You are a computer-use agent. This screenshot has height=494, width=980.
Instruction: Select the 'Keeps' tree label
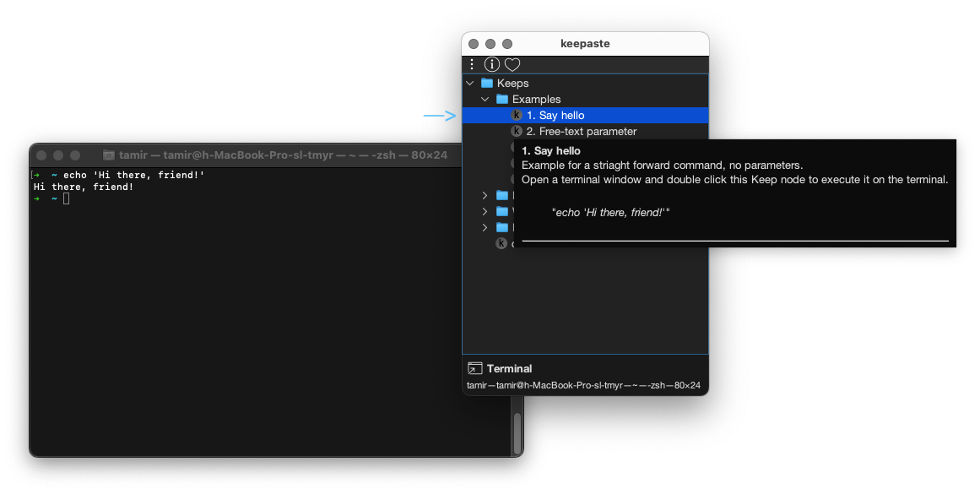click(512, 83)
